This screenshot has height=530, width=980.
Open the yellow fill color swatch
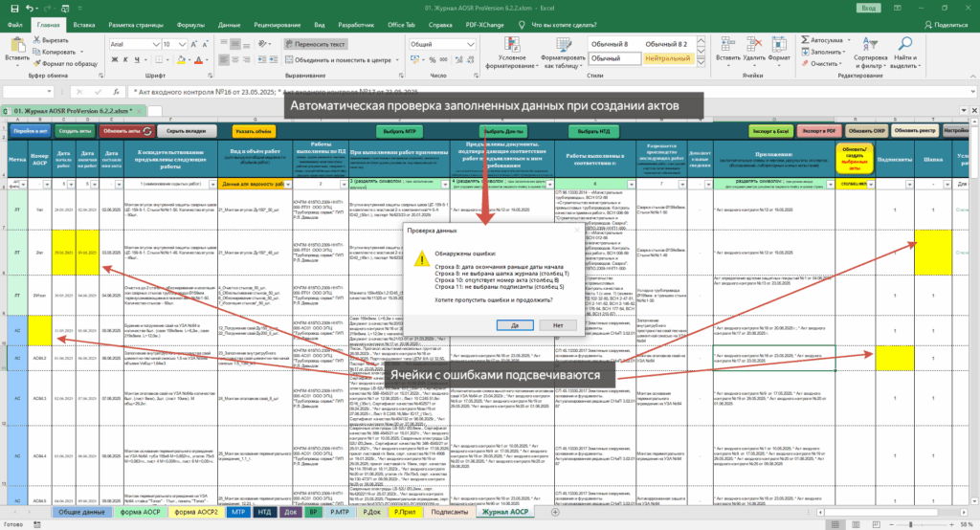point(181,60)
